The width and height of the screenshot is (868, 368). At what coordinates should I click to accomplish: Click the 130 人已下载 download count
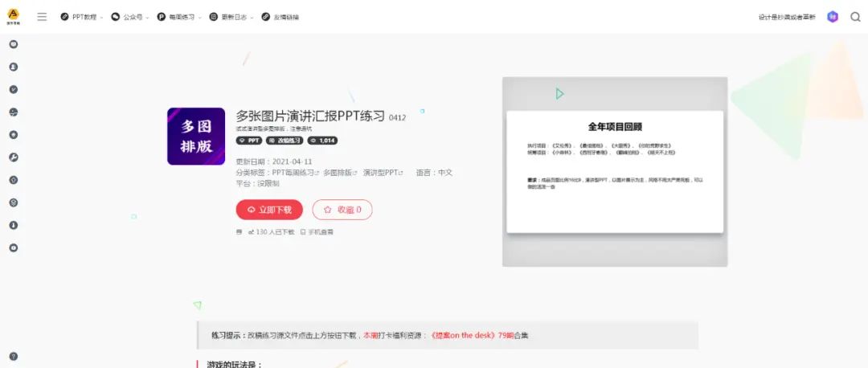[272, 232]
